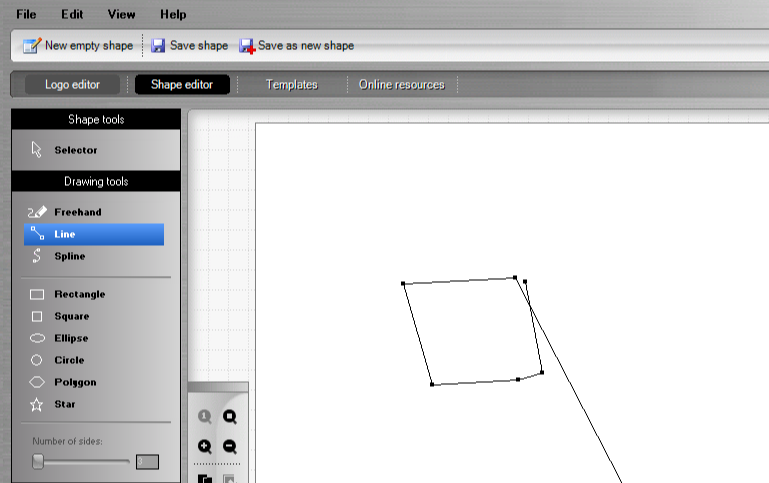Viewport: 769px width, 483px height.
Task: Click the New empty shape label
Action: [89, 46]
